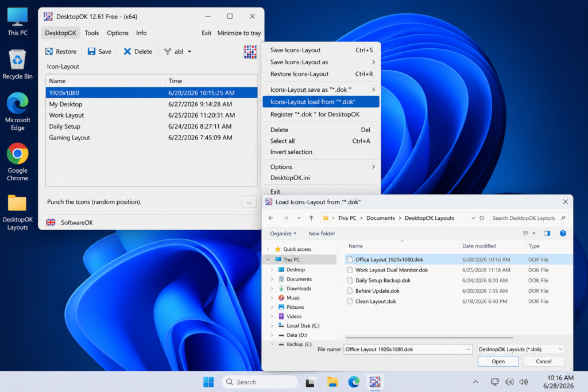Select the Recycle Bin desktop icon

[17, 64]
